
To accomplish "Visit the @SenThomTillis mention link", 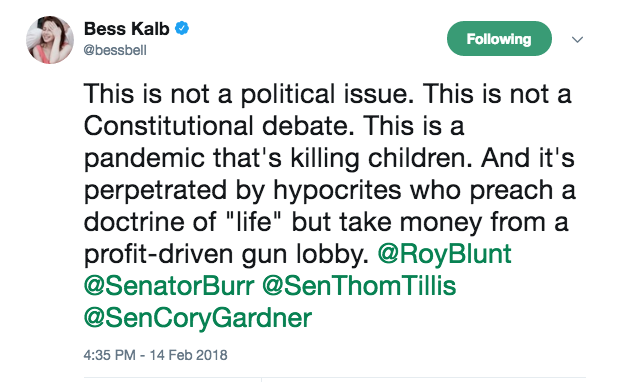I will [359, 286].
